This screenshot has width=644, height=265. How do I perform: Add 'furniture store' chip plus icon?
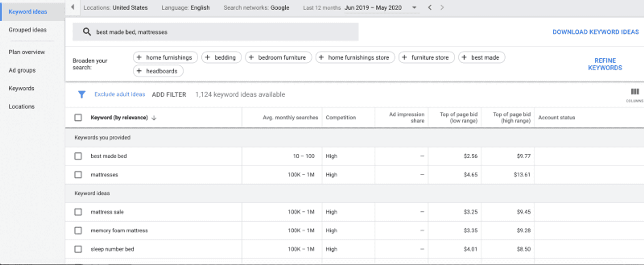[x=405, y=57]
